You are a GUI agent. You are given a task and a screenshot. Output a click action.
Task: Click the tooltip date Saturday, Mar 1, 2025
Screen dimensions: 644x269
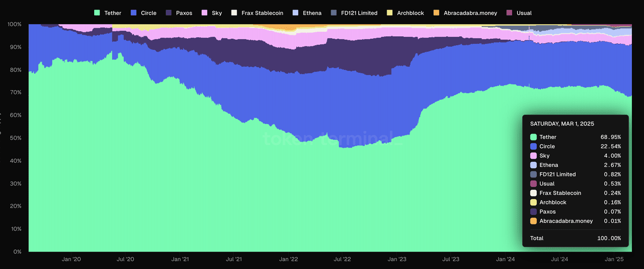click(x=562, y=123)
